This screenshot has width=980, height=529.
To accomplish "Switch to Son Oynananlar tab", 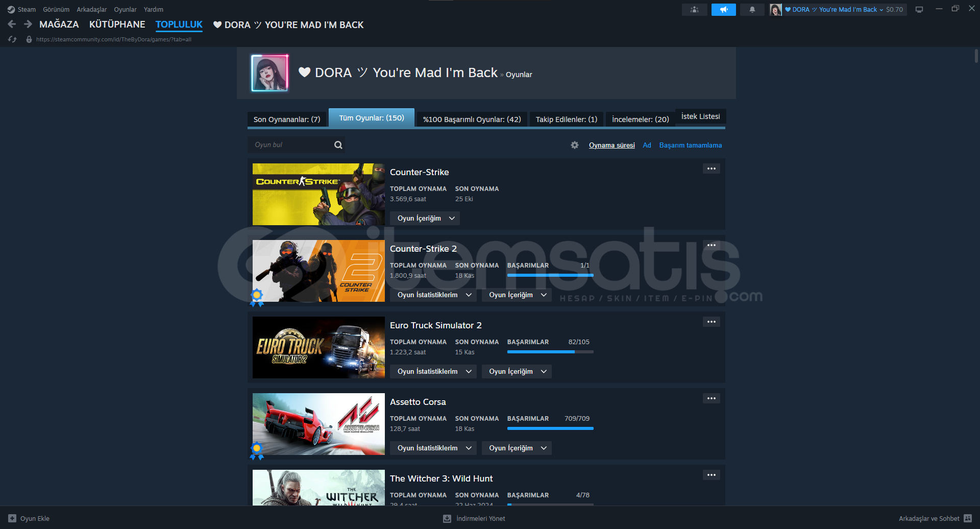I will (x=287, y=119).
